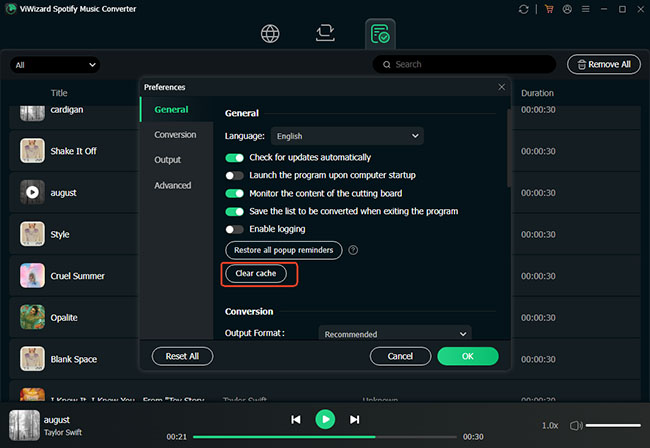Click the Duration column header

click(537, 93)
